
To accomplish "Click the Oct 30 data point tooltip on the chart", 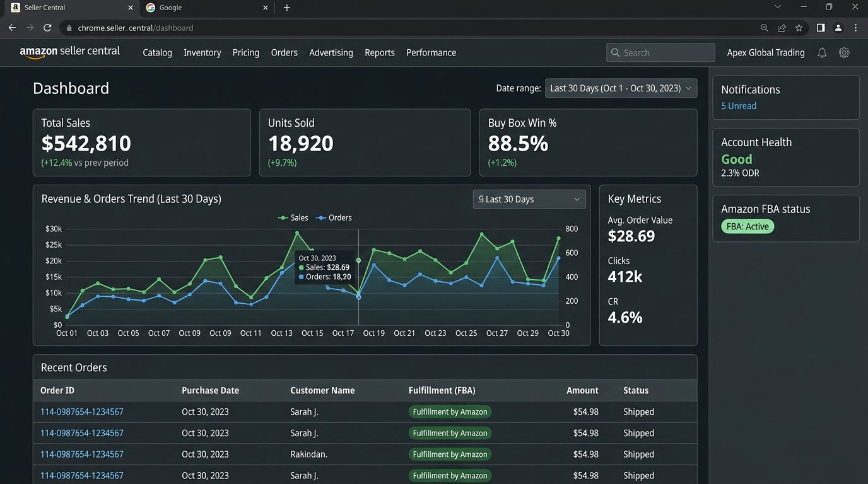I will [x=325, y=267].
